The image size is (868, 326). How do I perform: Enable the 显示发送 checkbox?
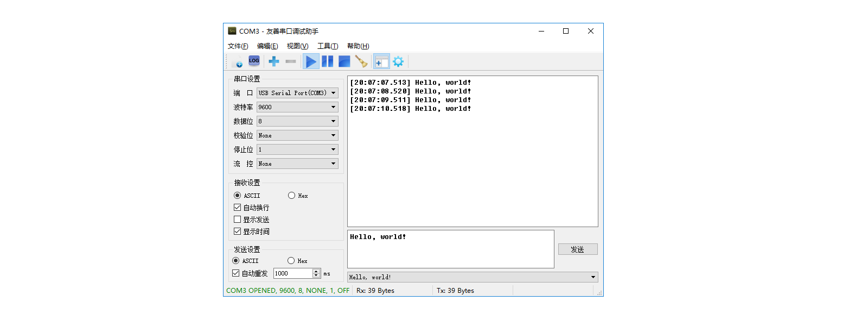point(238,220)
